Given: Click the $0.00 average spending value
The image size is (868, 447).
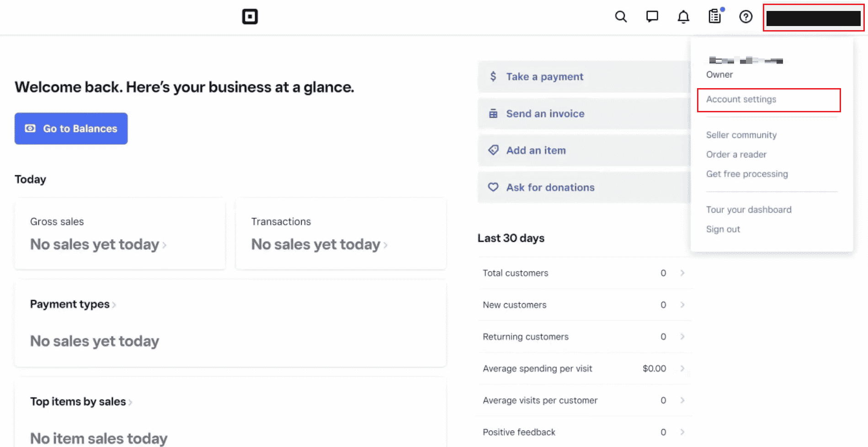Looking at the screenshot, I should (655, 368).
